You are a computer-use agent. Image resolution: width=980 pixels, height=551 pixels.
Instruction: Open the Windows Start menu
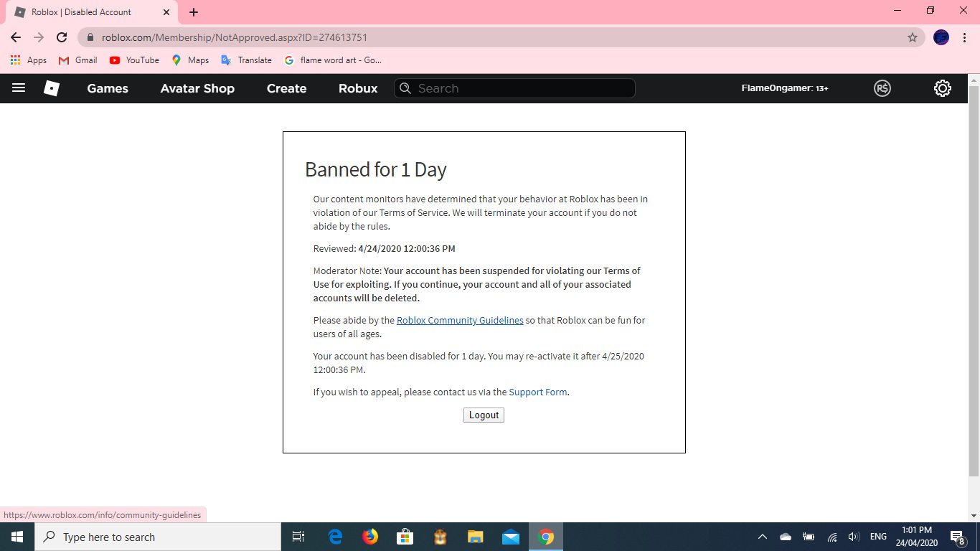tap(17, 537)
